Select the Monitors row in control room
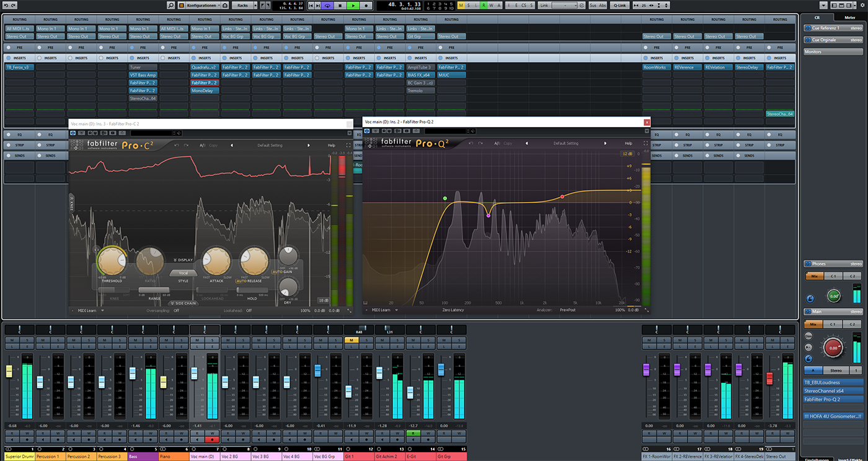The image size is (868, 461). click(x=833, y=51)
